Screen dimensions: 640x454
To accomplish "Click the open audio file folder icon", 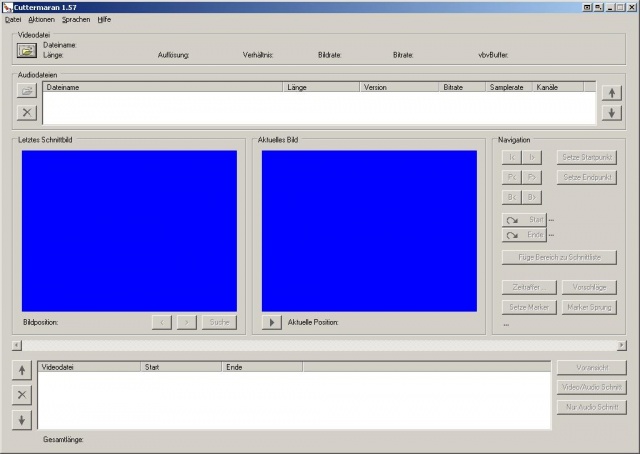I will tap(27, 91).
